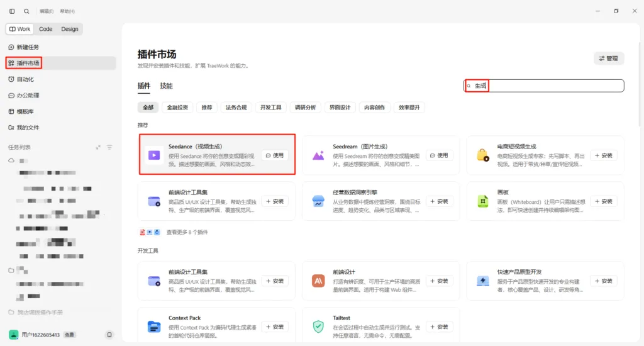This screenshot has height=346, width=644.
Task: Open task list filter icon
Action: 109,147
